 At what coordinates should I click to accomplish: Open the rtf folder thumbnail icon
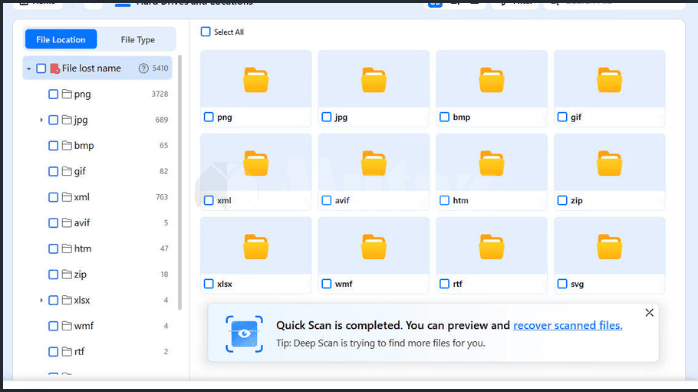[x=491, y=247]
